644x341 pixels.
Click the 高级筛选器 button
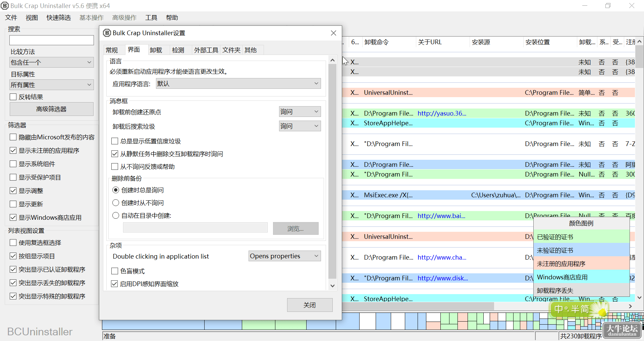[52, 109]
